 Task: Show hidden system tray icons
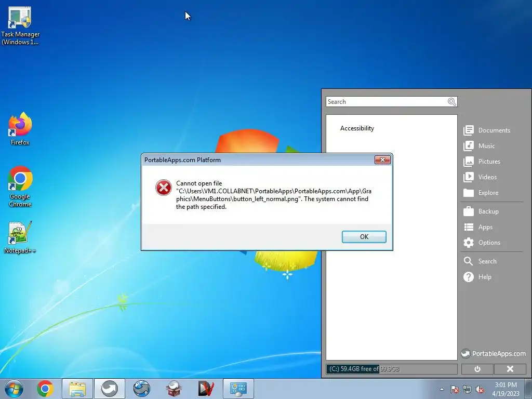pyautogui.click(x=442, y=389)
